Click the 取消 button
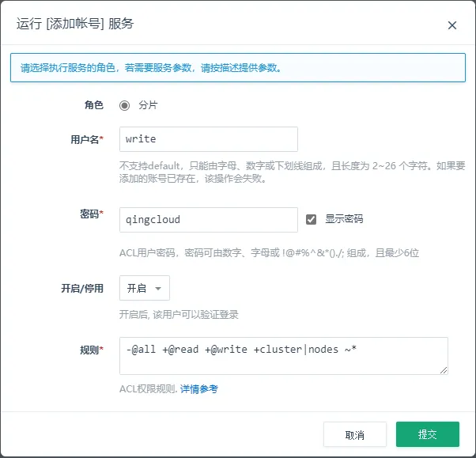This screenshot has height=458, width=476. click(x=355, y=434)
